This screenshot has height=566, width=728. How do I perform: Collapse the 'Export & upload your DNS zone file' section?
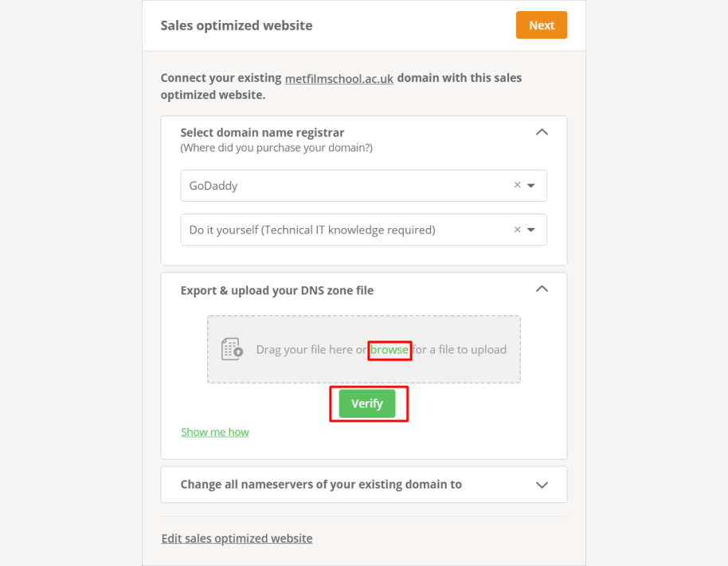click(x=542, y=289)
